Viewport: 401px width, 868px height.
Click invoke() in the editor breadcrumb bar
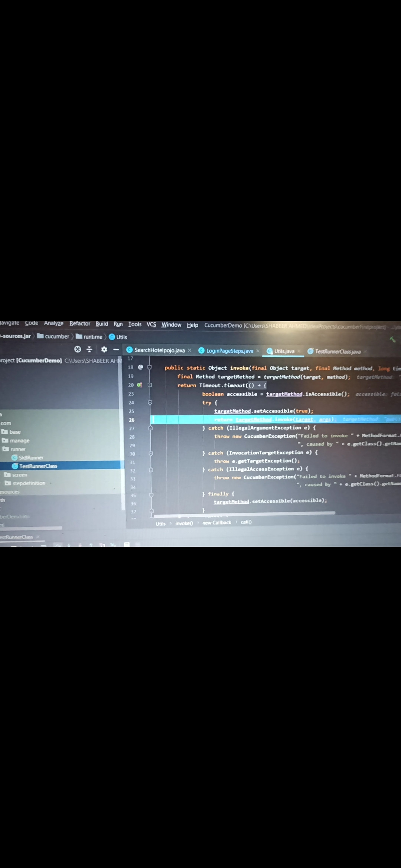(184, 523)
